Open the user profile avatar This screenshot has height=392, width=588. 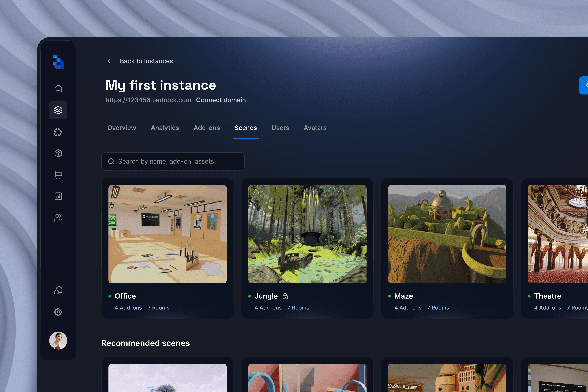click(x=58, y=341)
